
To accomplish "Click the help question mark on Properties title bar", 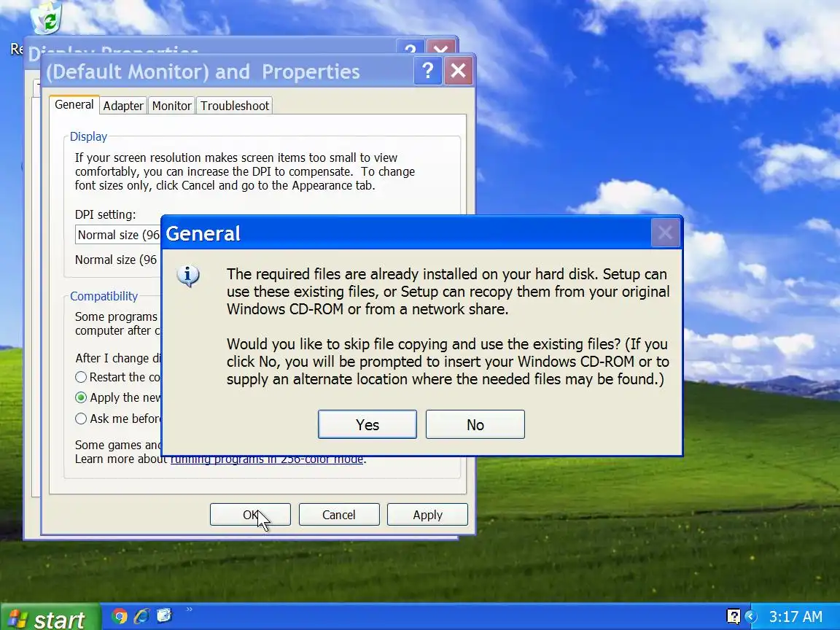I will coord(427,71).
